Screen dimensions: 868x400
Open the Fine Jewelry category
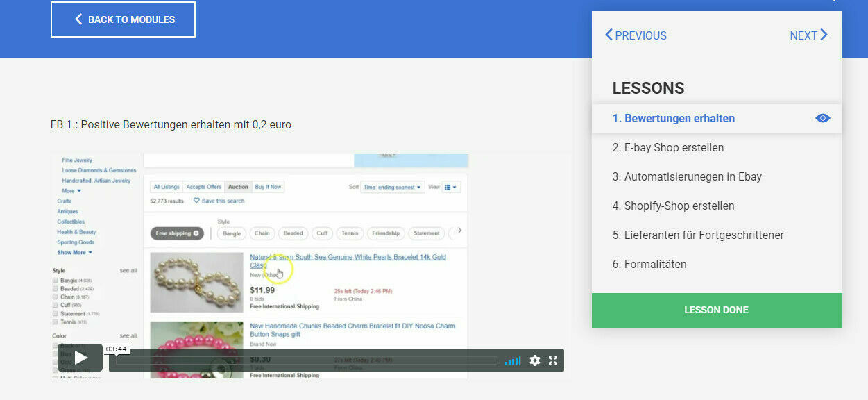click(x=77, y=160)
